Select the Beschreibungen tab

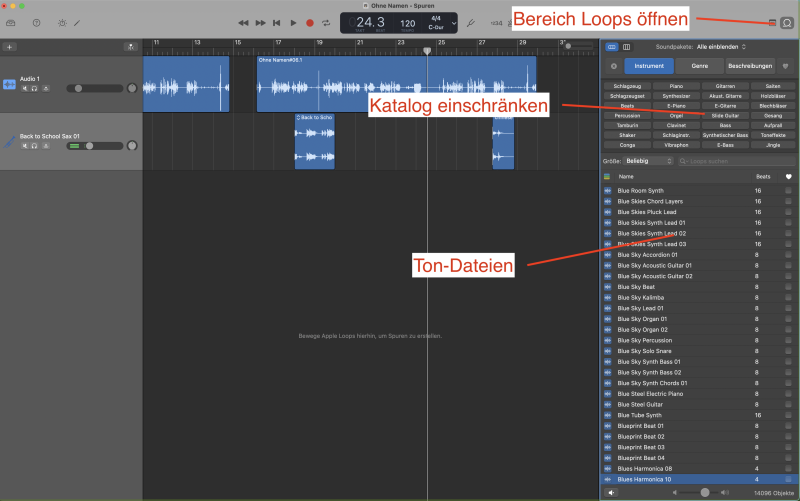pyautogui.click(x=750, y=66)
